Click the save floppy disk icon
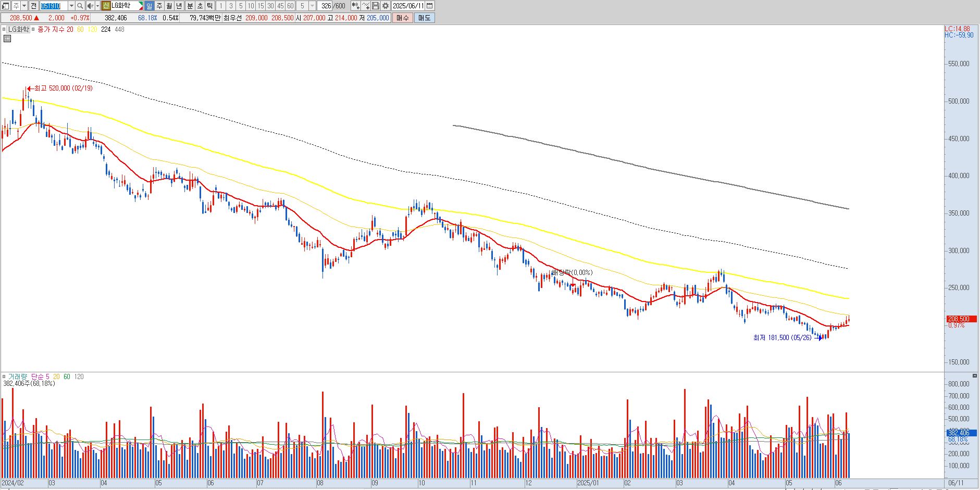This screenshot has width=980, height=490. coord(376,6)
